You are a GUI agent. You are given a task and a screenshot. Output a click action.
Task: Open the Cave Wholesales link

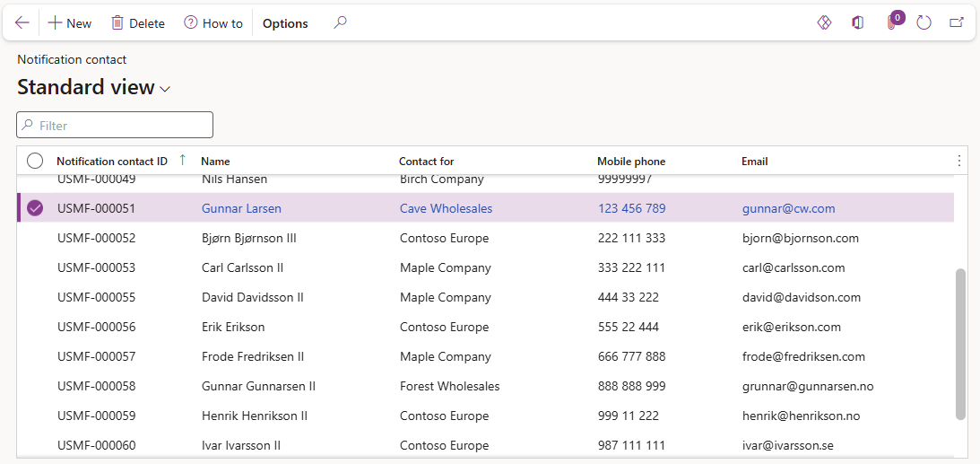(x=446, y=208)
